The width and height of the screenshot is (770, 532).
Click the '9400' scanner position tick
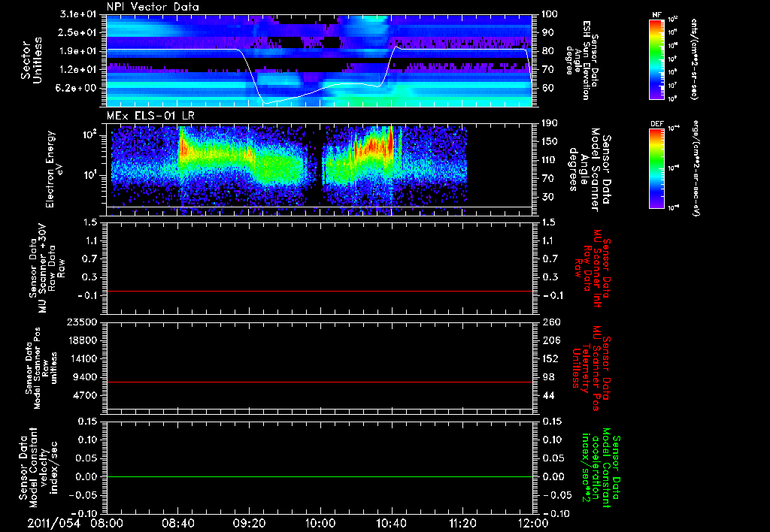tap(86, 377)
